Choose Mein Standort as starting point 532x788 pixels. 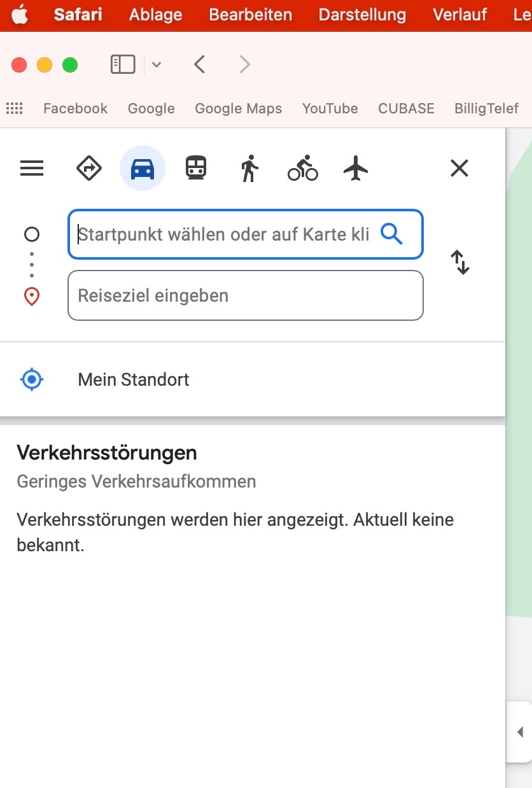(253, 380)
